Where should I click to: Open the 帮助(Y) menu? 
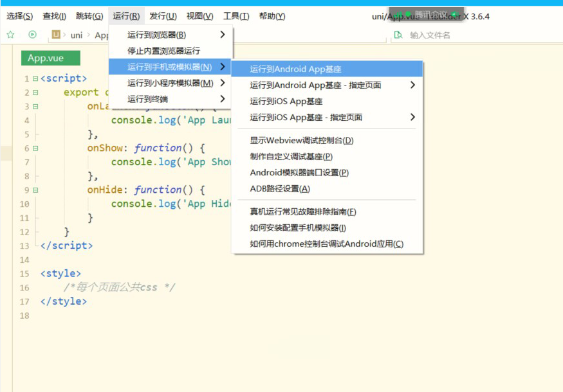tap(272, 16)
